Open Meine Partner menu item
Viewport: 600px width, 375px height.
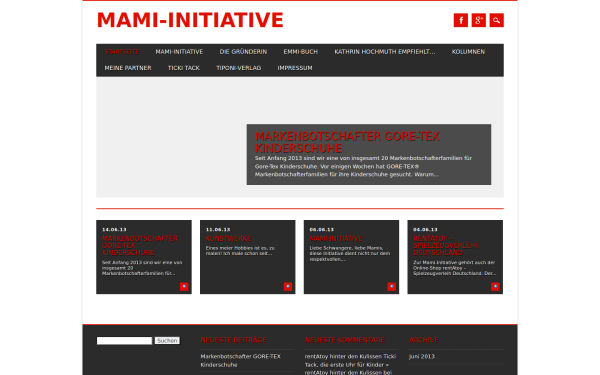(x=128, y=68)
